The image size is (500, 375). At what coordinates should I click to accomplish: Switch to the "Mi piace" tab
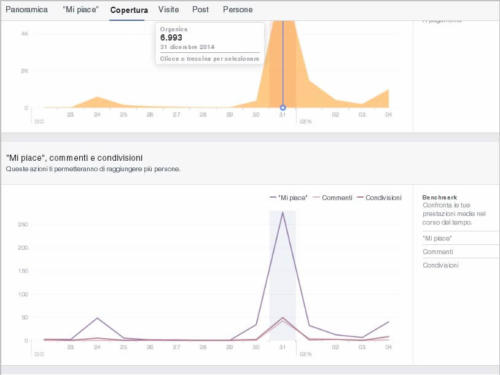(81, 10)
